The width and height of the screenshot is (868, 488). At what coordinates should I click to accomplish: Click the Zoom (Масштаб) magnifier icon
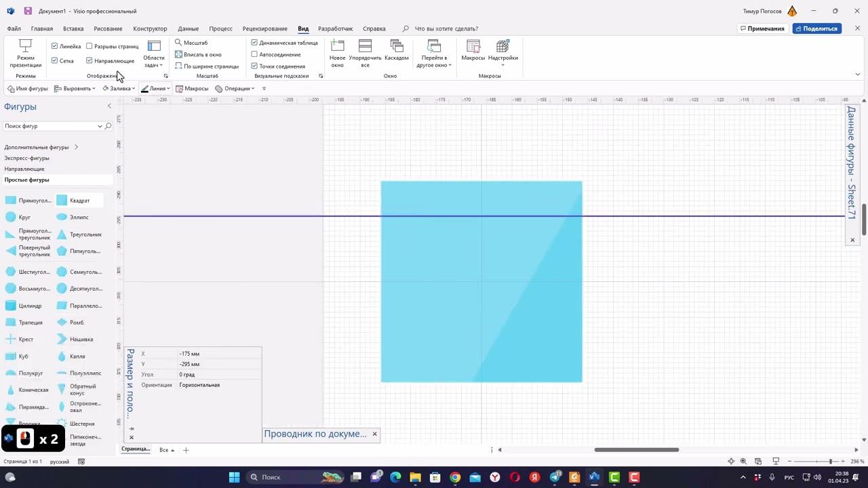click(178, 43)
